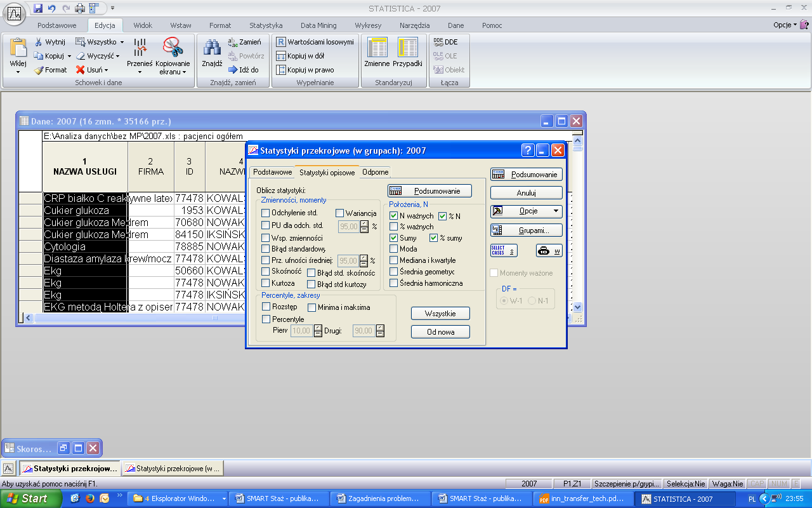Click the data window vertical scrollbar

[577, 222]
